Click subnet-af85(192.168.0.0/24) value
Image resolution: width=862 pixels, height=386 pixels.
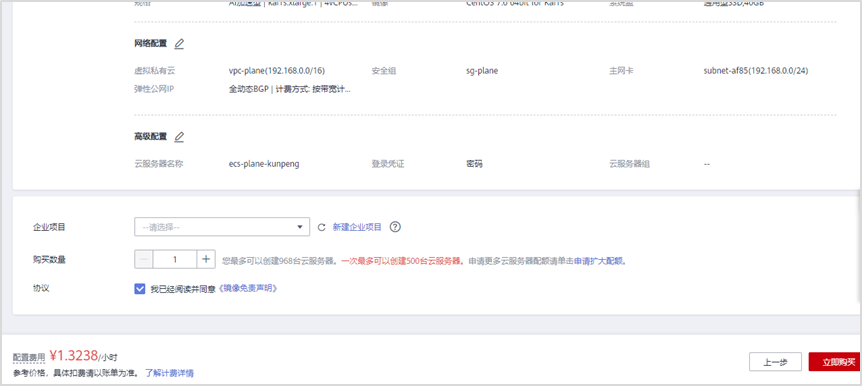pos(756,71)
